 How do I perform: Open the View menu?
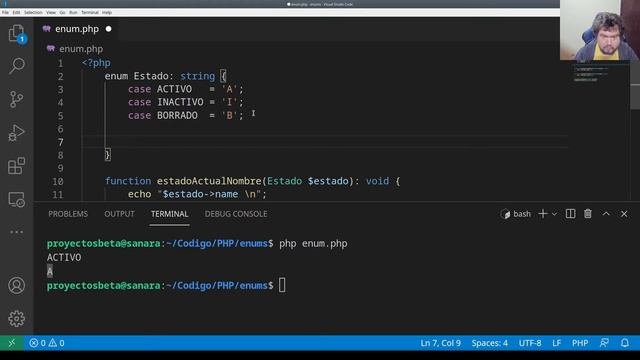51,13
